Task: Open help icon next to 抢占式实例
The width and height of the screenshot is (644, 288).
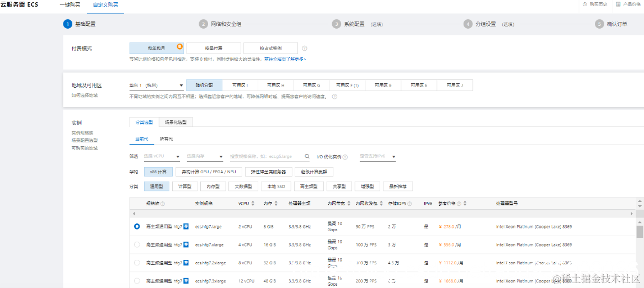Action: pyautogui.click(x=304, y=49)
